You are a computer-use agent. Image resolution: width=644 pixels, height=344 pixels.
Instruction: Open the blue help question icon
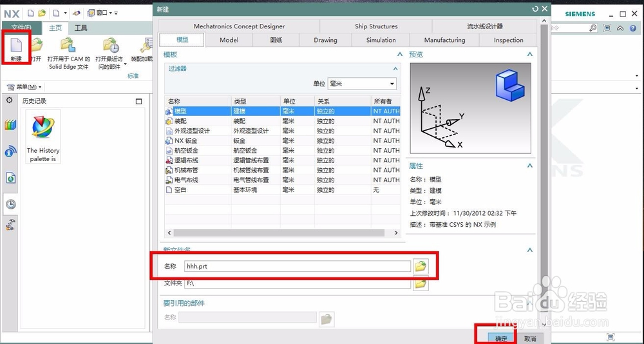pos(632,28)
